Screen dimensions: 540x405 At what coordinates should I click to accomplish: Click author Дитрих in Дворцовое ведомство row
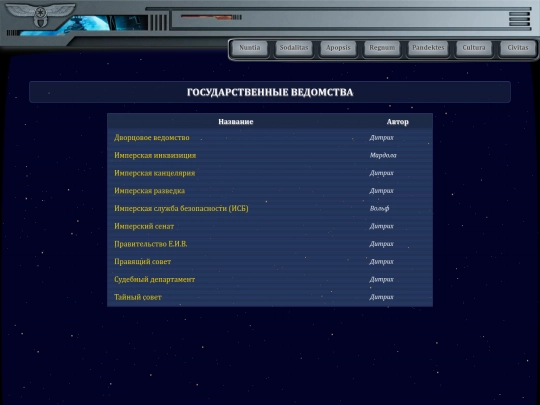(x=381, y=138)
